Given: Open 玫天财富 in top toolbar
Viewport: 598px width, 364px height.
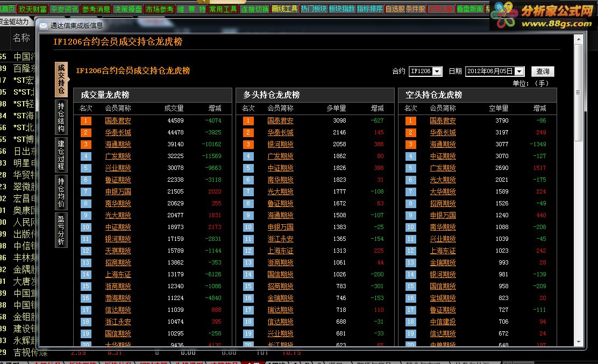Looking at the screenshot, I should pyautogui.click(x=33, y=9).
